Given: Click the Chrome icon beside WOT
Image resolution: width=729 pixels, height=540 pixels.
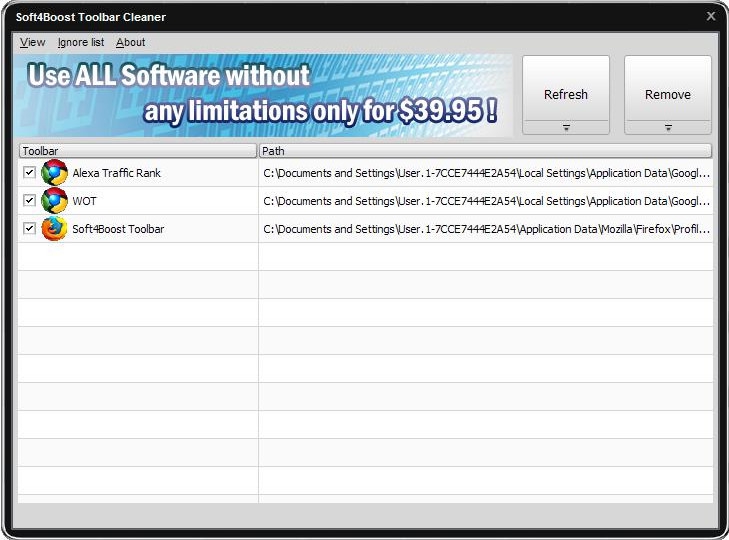Looking at the screenshot, I should point(54,200).
